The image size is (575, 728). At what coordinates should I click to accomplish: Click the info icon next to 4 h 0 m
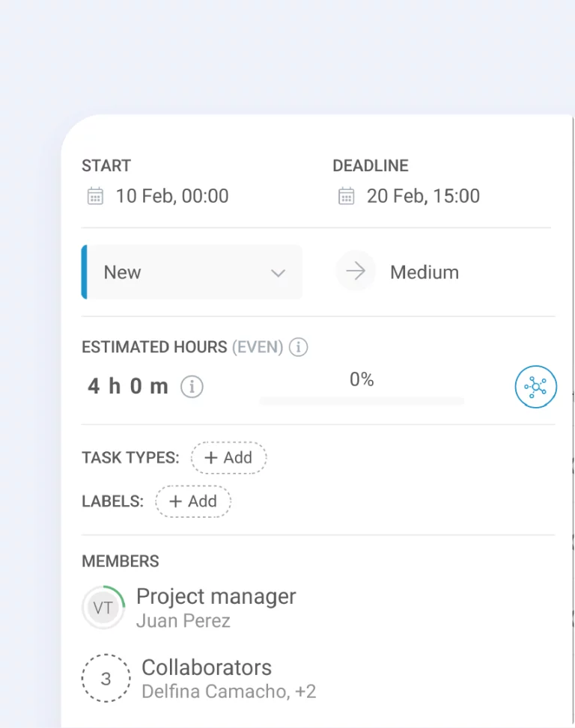click(192, 386)
